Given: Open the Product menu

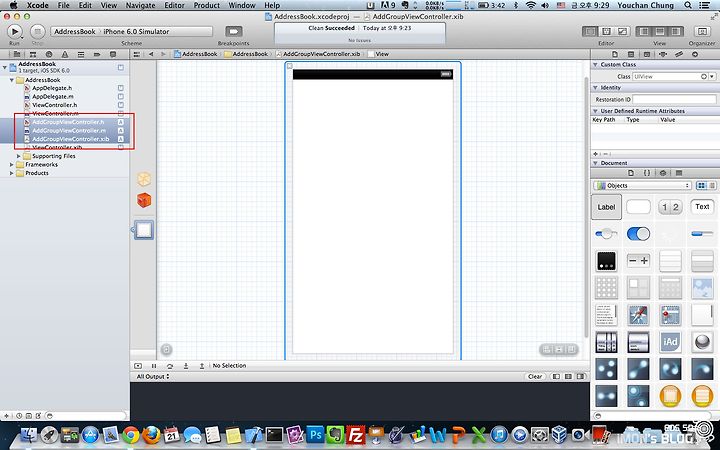Looking at the screenshot, I should click(x=207, y=5).
